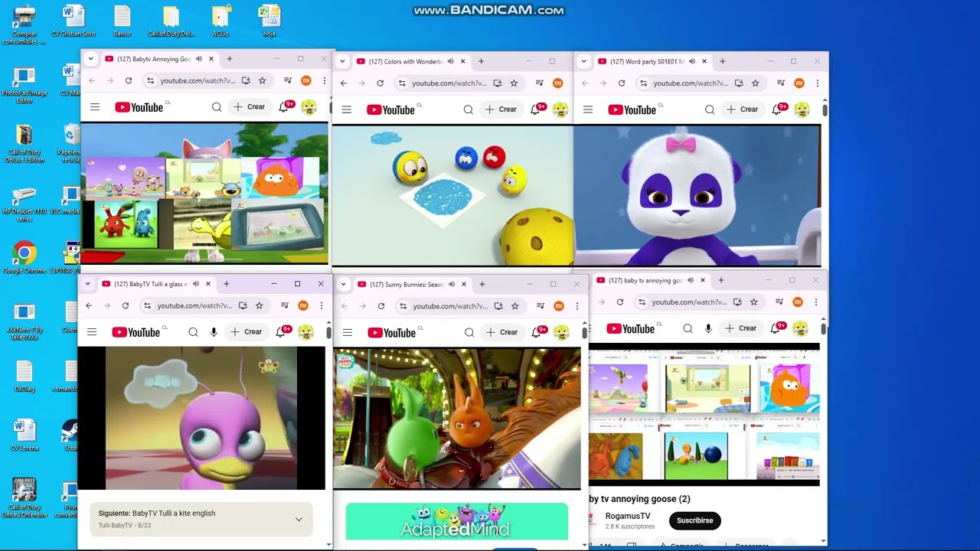Screen dimensions: 980x551
Task: Select the Google Chrome desktop shortcut
Action: (24, 258)
